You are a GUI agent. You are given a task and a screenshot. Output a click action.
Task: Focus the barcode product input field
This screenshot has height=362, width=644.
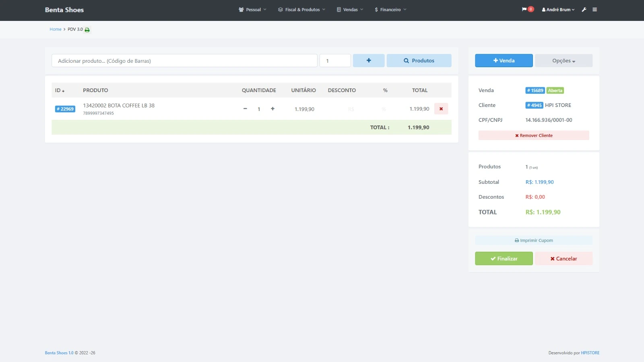[x=184, y=61]
